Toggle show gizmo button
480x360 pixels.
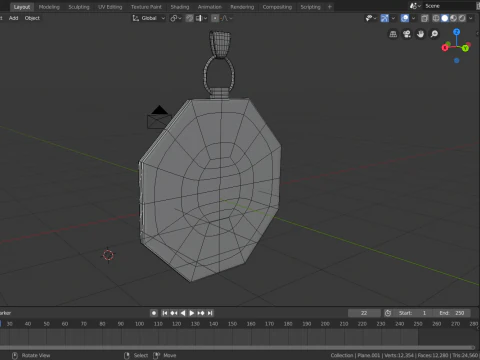pyautogui.click(x=385, y=18)
